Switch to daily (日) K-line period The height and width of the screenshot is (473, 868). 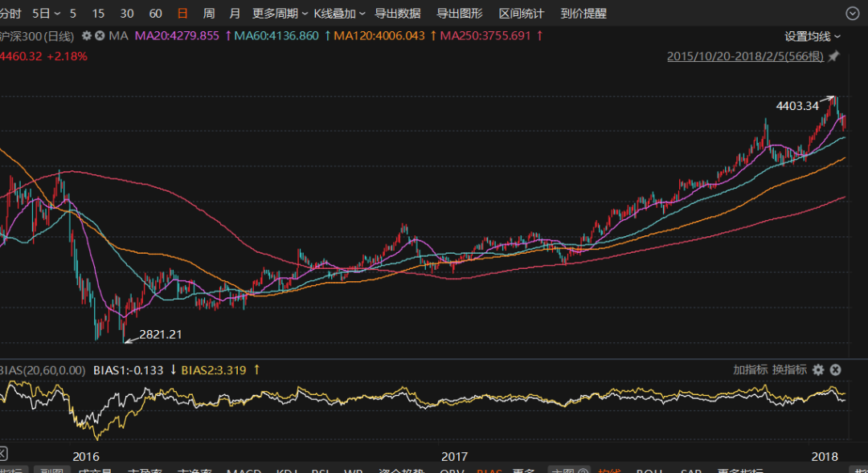(183, 14)
